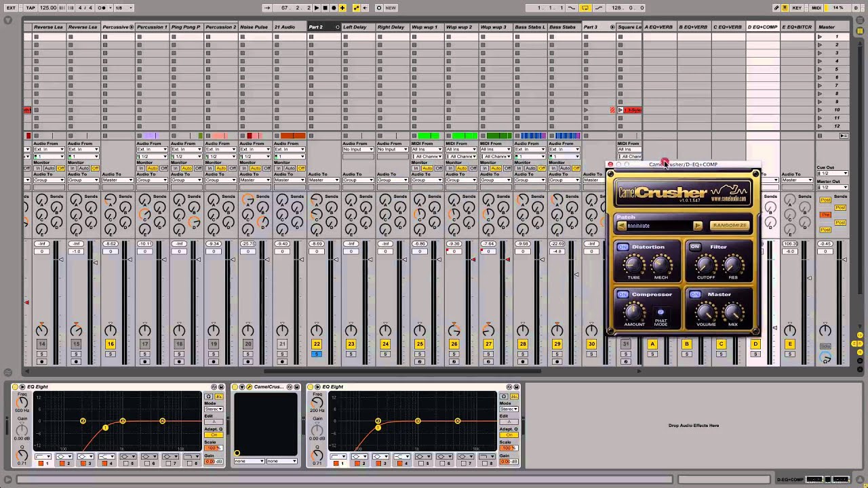Toggle the KEY map mode switch

coord(797,7)
